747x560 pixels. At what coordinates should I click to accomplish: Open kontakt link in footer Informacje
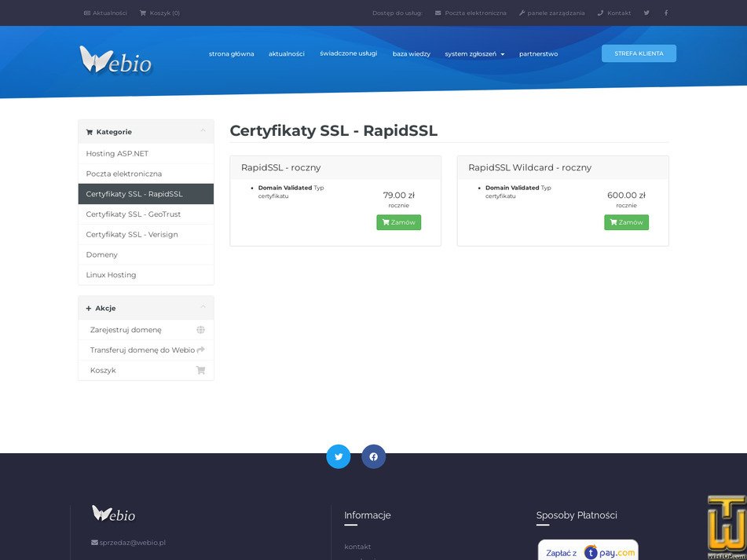(x=357, y=547)
